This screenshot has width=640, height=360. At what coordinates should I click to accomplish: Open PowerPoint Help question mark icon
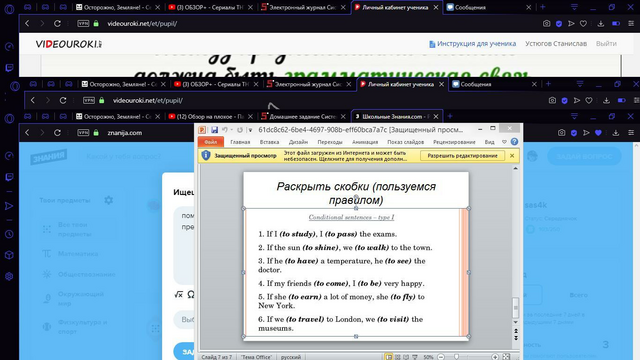point(514,142)
